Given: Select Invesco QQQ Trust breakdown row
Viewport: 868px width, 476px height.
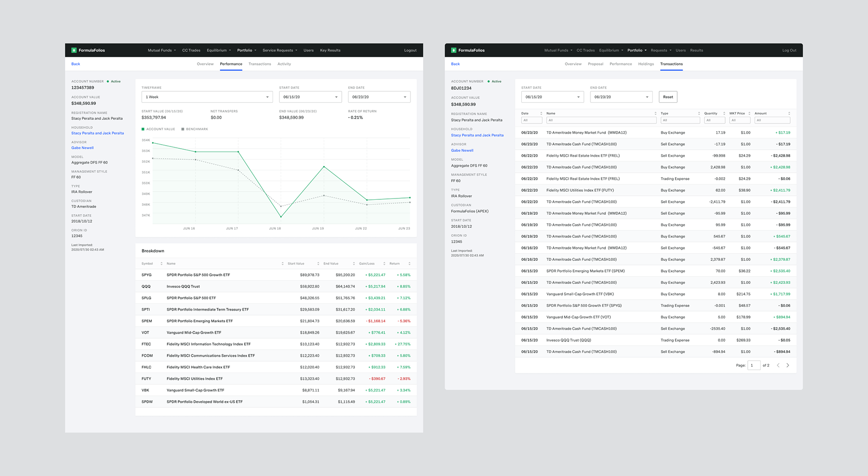Looking at the screenshot, I should click(276, 287).
